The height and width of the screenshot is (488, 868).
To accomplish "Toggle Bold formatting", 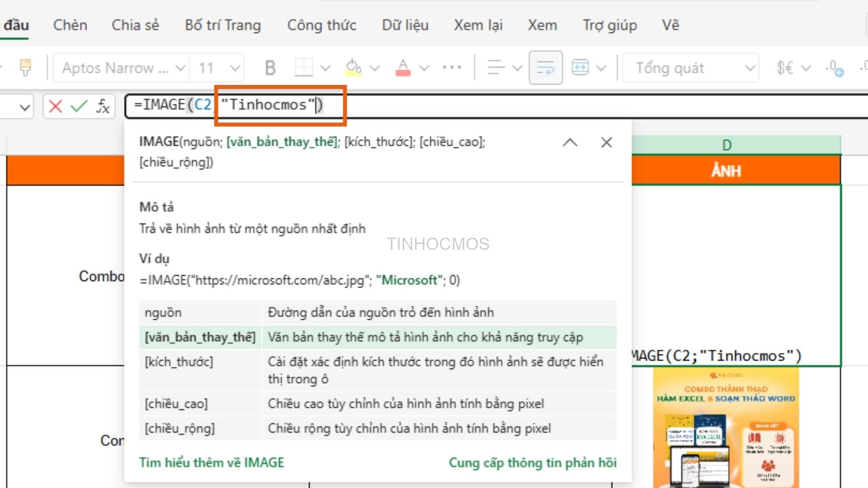I will (270, 68).
